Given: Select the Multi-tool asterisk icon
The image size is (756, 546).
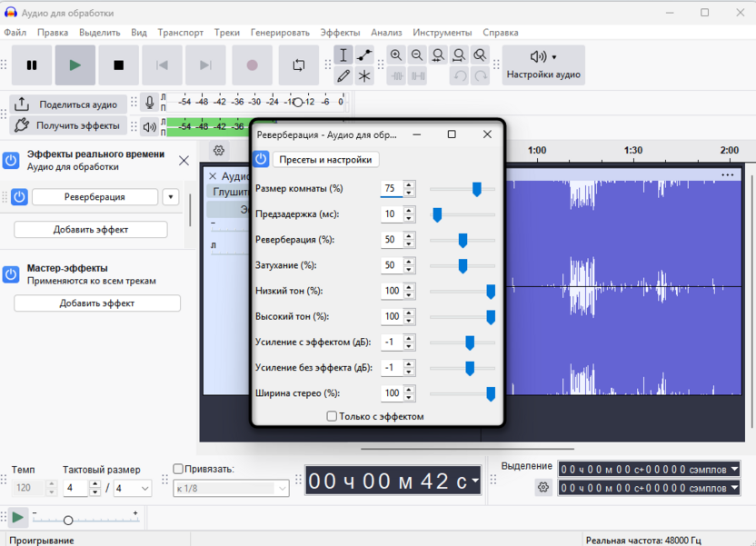Looking at the screenshot, I should (x=364, y=75).
